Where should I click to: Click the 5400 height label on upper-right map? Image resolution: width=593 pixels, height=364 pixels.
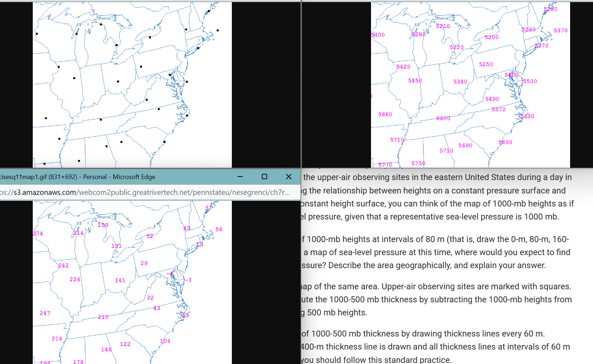click(x=377, y=35)
